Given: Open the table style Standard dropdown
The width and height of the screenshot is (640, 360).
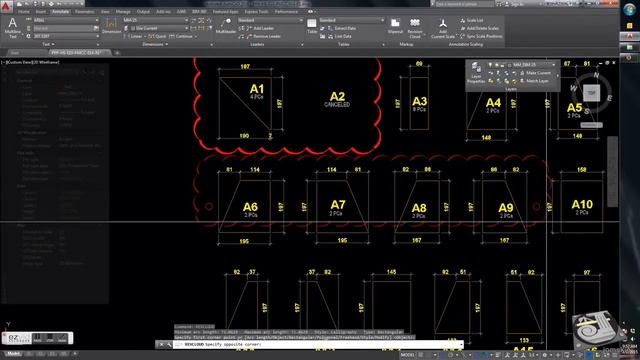Looking at the screenshot, I should (351, 20).
